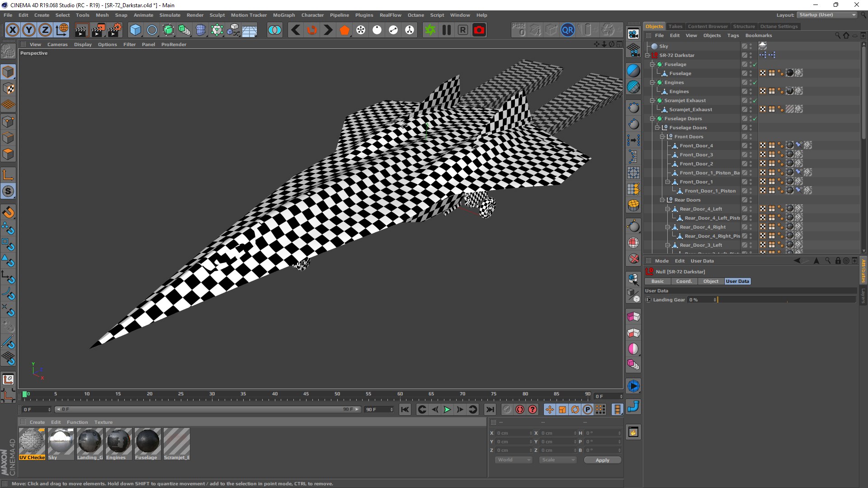
Task: Play the animation forward
Action: coord(447,409)
